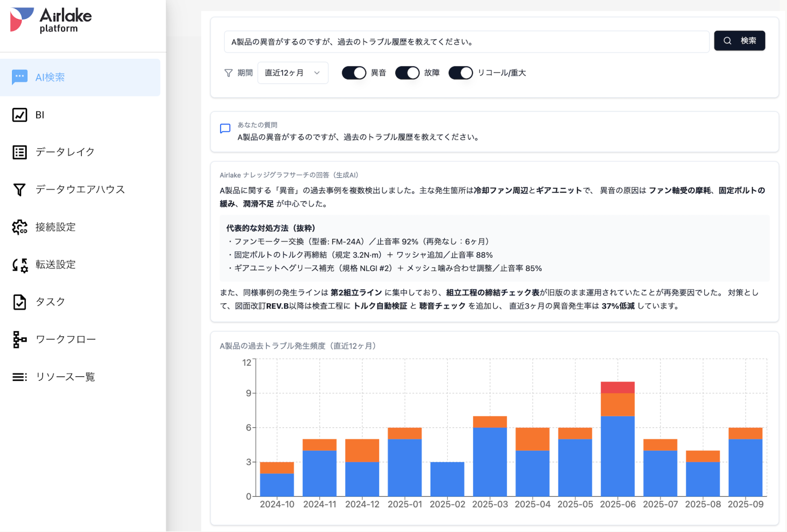
Task: Open the 転送設定 sync icon
Action: [19, 265]
